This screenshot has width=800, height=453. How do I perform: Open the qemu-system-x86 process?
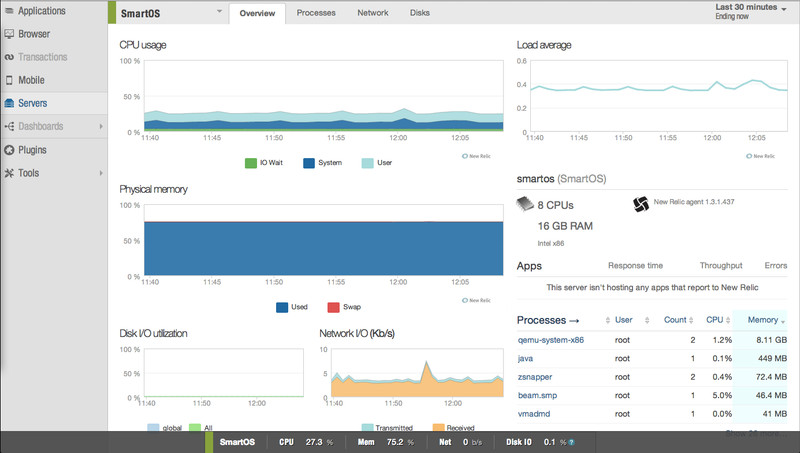[x=551, y=340]
